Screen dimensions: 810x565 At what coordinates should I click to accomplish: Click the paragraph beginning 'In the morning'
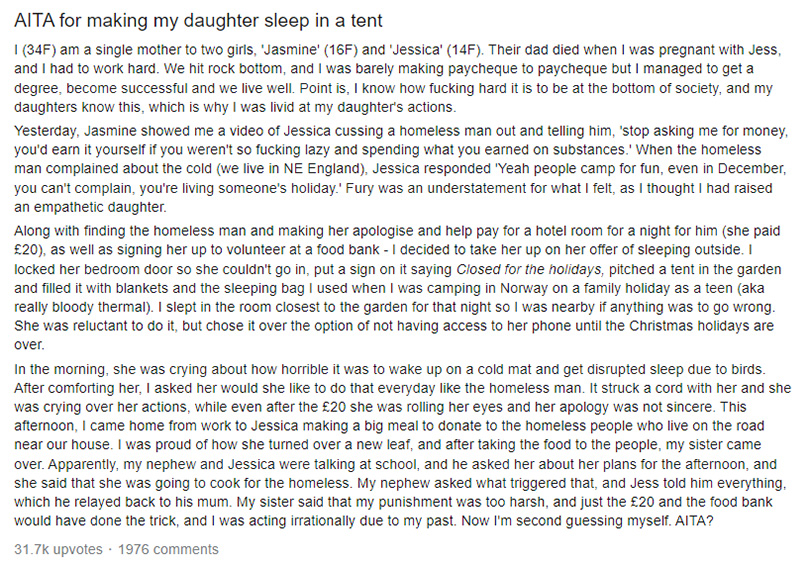pyautogui.click(x=402, y=445)
